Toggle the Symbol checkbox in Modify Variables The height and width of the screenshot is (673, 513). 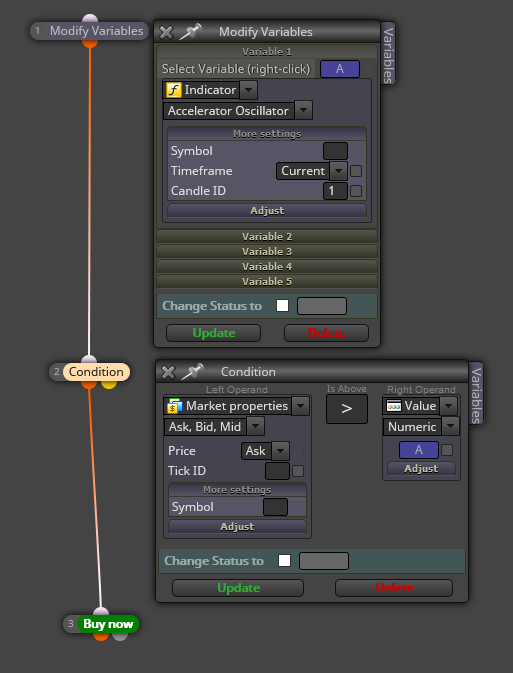point(356,151)
